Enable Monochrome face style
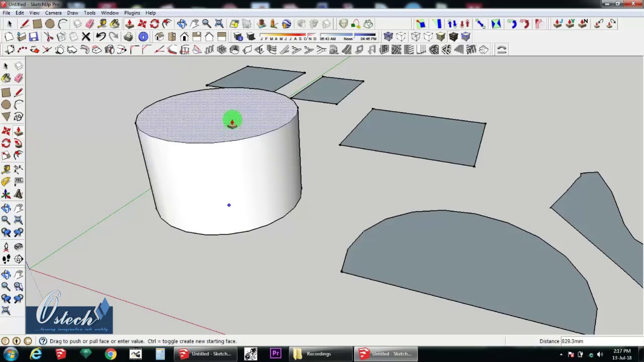 click(465, 37)
